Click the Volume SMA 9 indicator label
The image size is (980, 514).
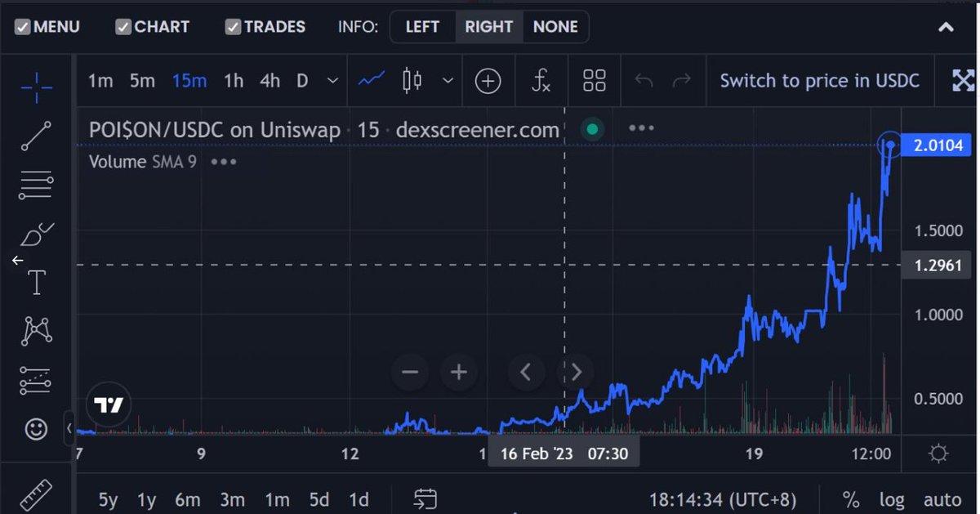(143, 162)
